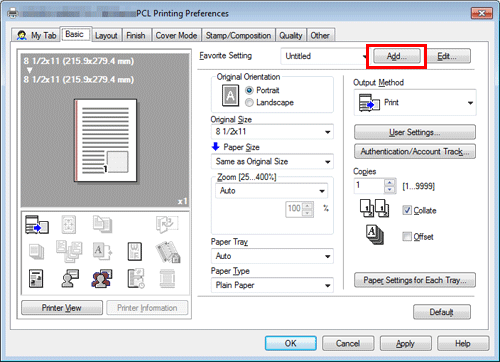Open the Stamp/Composition tab
This screenshot has height=362, width=500.
pos(238,35)
